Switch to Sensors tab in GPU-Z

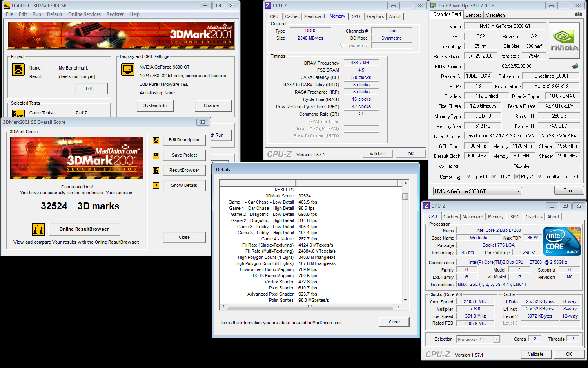coord(473,15)
